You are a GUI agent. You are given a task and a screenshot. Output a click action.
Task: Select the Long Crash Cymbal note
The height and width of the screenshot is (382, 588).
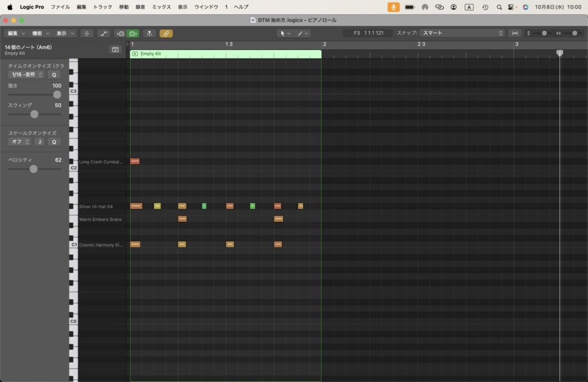point(135,161)
